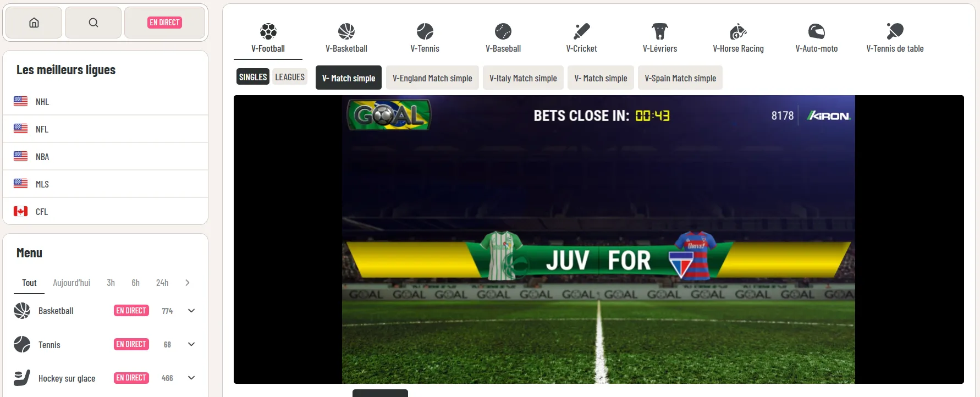Show more time filters with arrow
980x397 pixels.
pyautogui.click(x=188, y=283)
